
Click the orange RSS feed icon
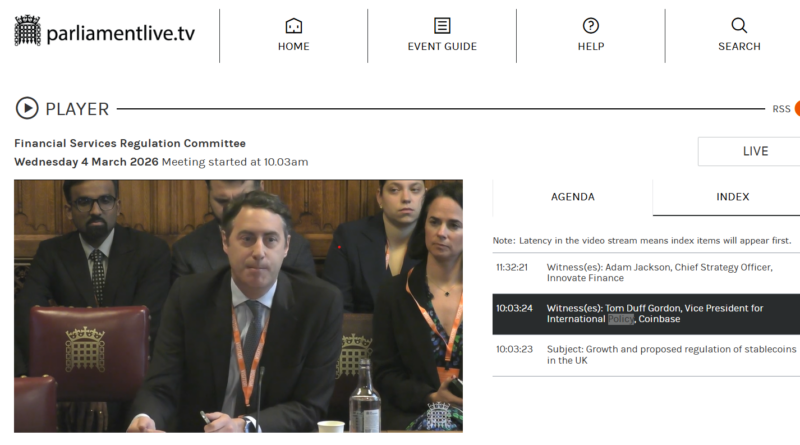pos(797,109)
